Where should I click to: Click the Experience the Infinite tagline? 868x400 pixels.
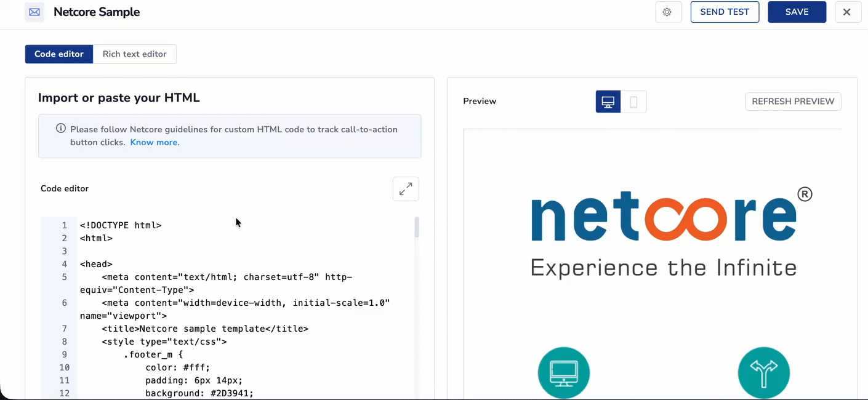tap(664, 268)
